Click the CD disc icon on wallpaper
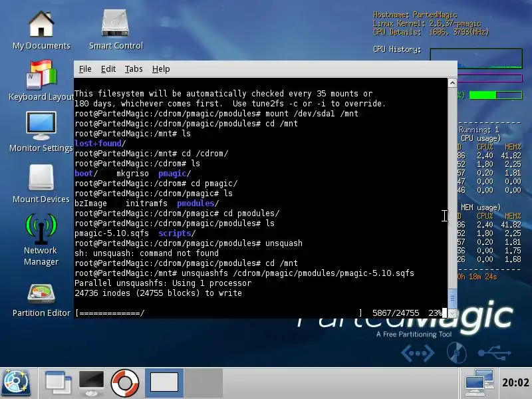Image resolution: width=532 pixels, height=399 pixels. (456, 353)
